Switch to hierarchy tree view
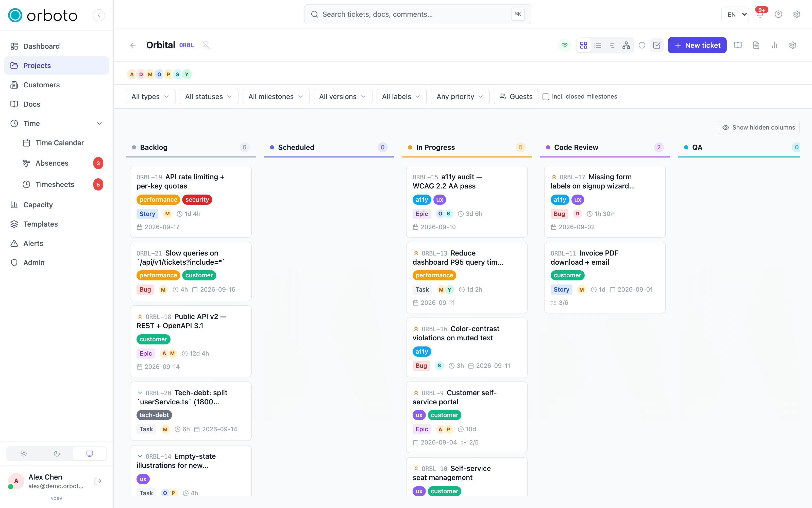Image resolution: width=812 pixels, height=508 pixels. [x=626, y=45]
